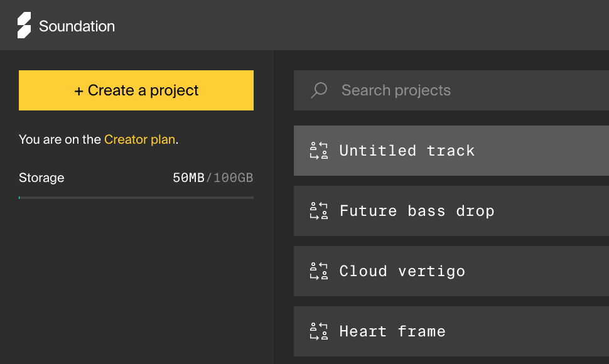Viewport: 609px width, 364px height.
Task: Click the collaboration icon on Cloud vertigo
Action: pyautogui.click(x=319, y=271)
